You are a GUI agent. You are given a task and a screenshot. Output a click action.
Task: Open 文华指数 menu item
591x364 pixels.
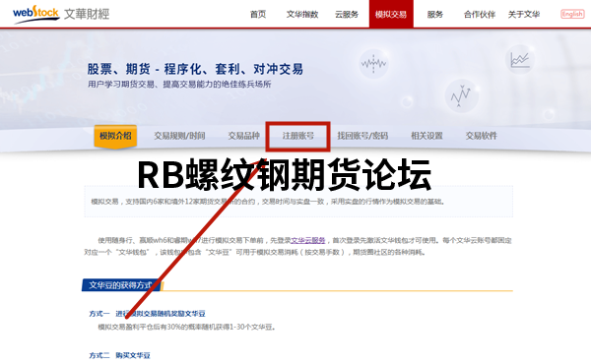tap(302, 15)
